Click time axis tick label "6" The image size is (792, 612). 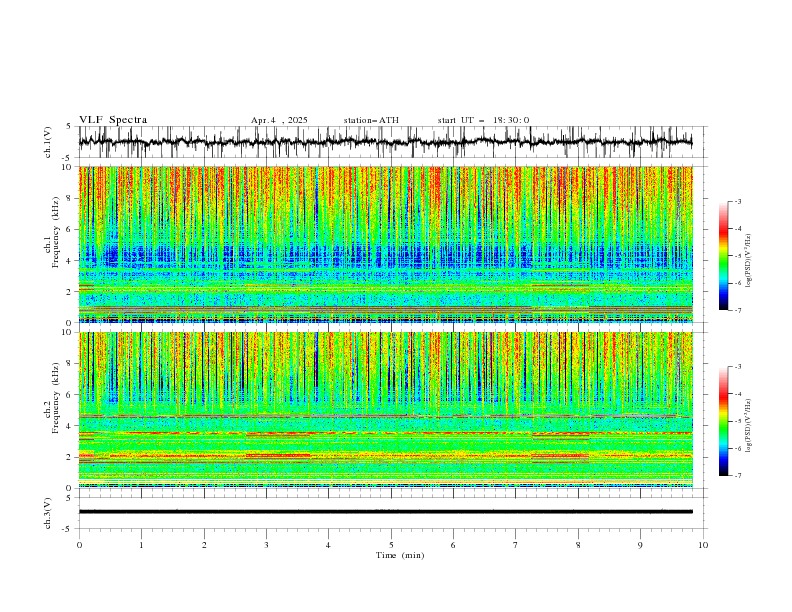[453, 545]
